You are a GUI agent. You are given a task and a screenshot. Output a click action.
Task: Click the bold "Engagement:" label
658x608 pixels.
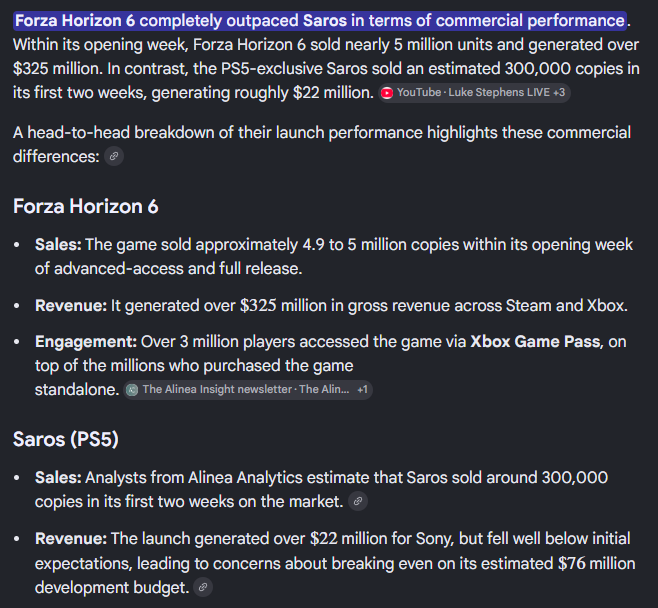(x=86, y=342)
